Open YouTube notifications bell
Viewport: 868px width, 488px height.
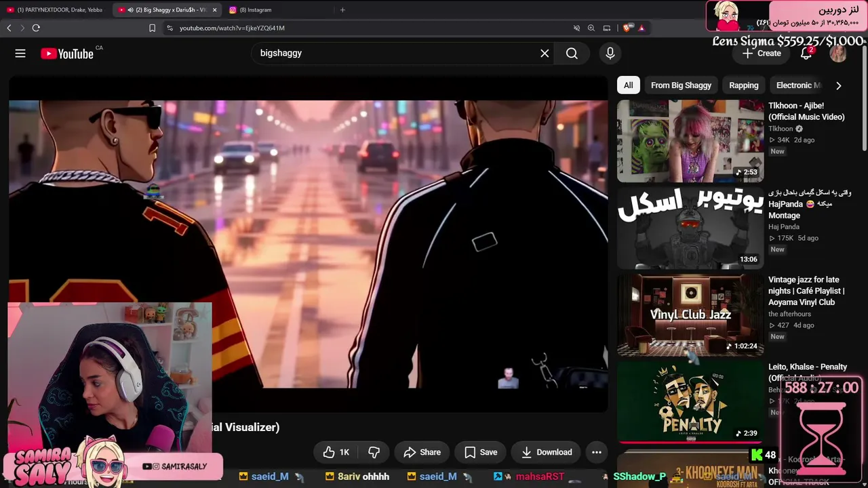click(806, 54)
